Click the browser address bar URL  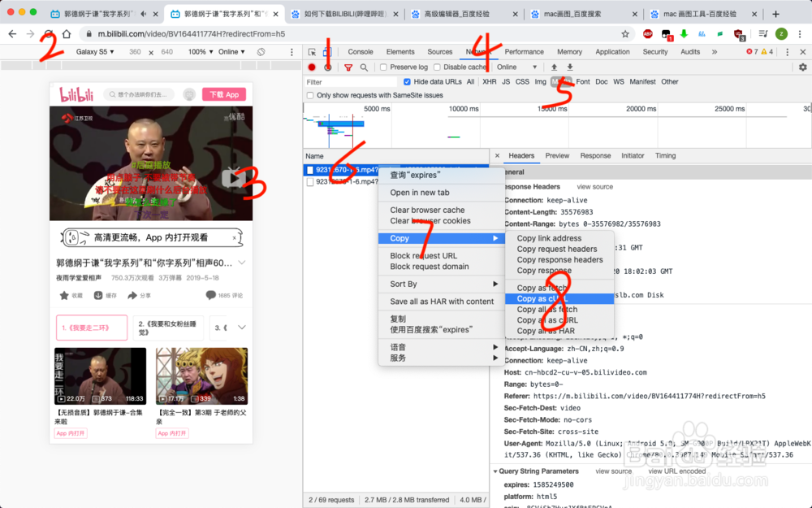192,34
